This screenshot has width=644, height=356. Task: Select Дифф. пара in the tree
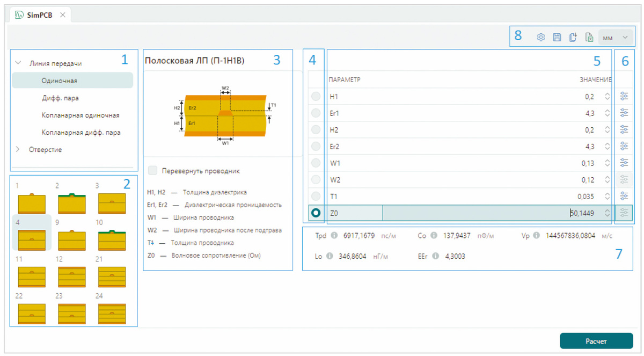point(60,98)
